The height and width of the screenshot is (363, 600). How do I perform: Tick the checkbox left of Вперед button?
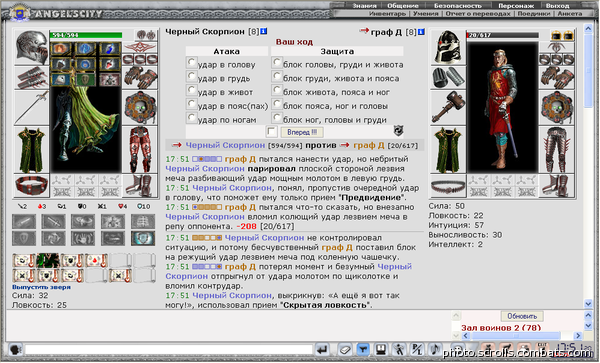point(271,132)
